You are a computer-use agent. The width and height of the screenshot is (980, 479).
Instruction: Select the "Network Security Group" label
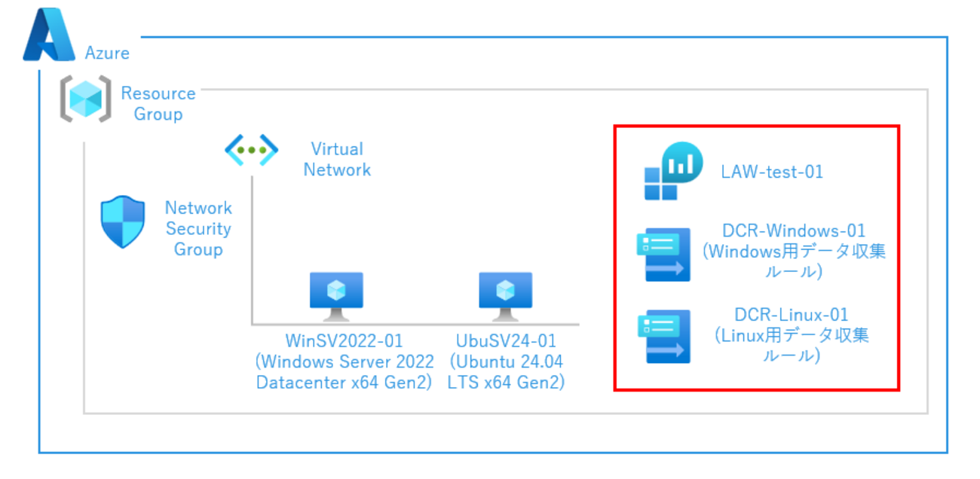pos(198,228)
